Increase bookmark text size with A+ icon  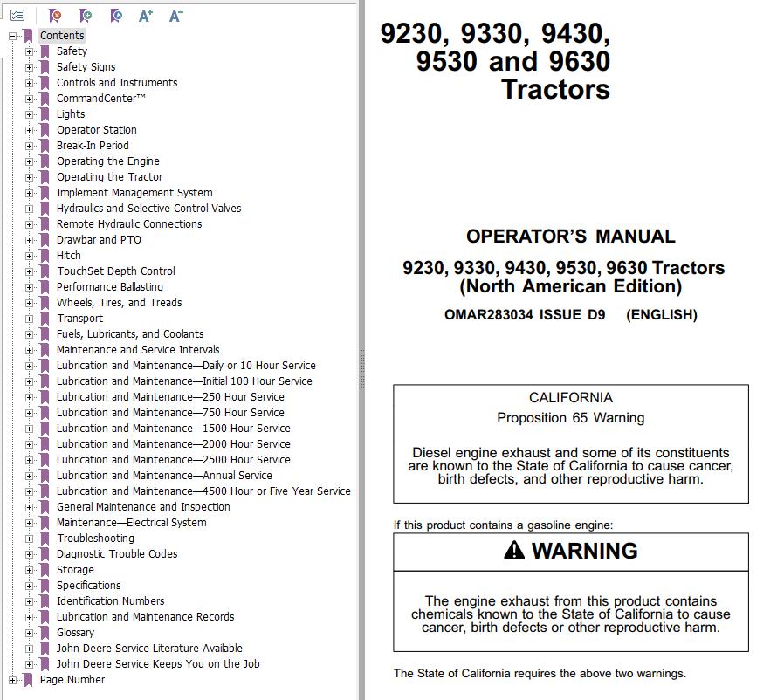click(x=146, y=16)
